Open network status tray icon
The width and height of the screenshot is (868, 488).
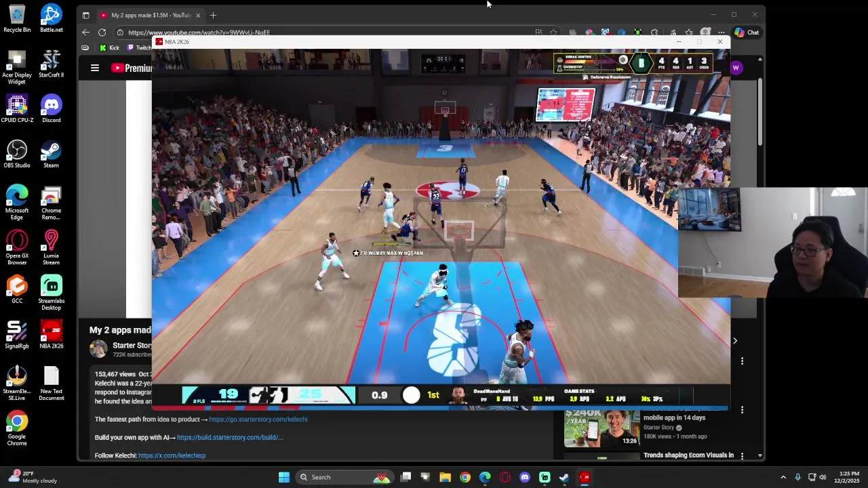(x=812, y=477)
